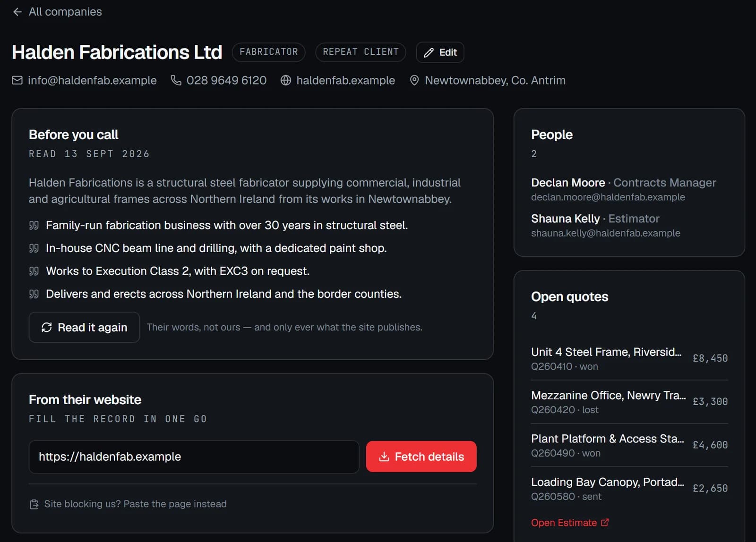Click the FABRICATOR tag

tap(268, 52)
